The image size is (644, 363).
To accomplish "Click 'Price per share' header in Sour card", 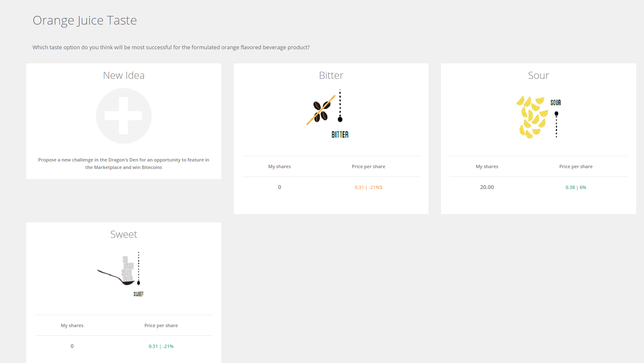I will coord(576,166).
